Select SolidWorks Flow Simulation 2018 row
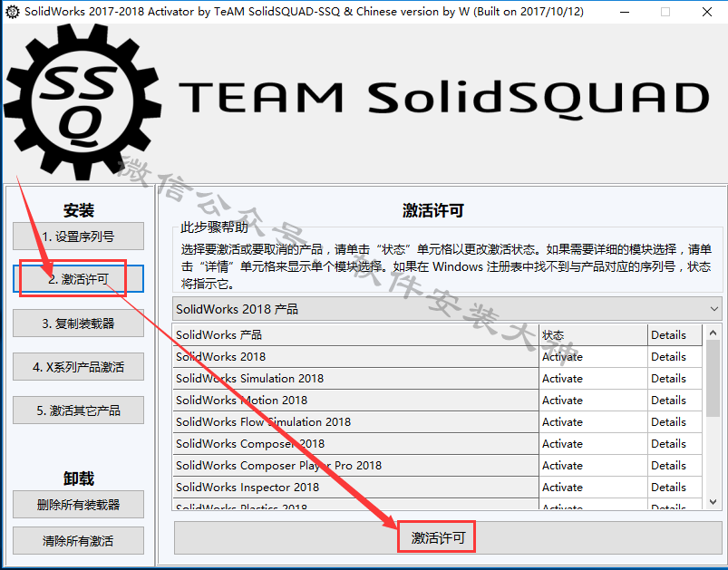The image size is (728, 570). click(355, 422)
